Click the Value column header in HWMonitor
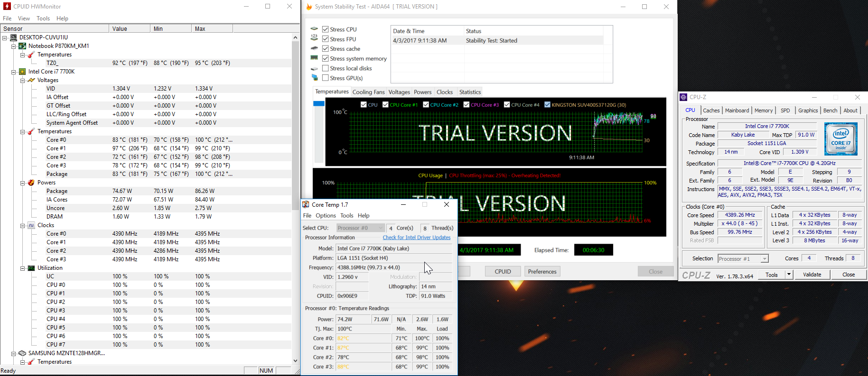This screenshot has height=376, width=868. click(x=130, y=29)
